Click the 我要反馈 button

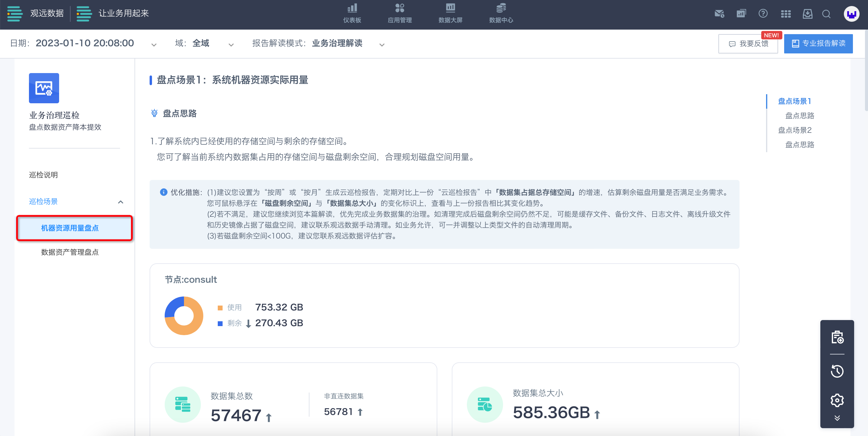pos(748,43)
